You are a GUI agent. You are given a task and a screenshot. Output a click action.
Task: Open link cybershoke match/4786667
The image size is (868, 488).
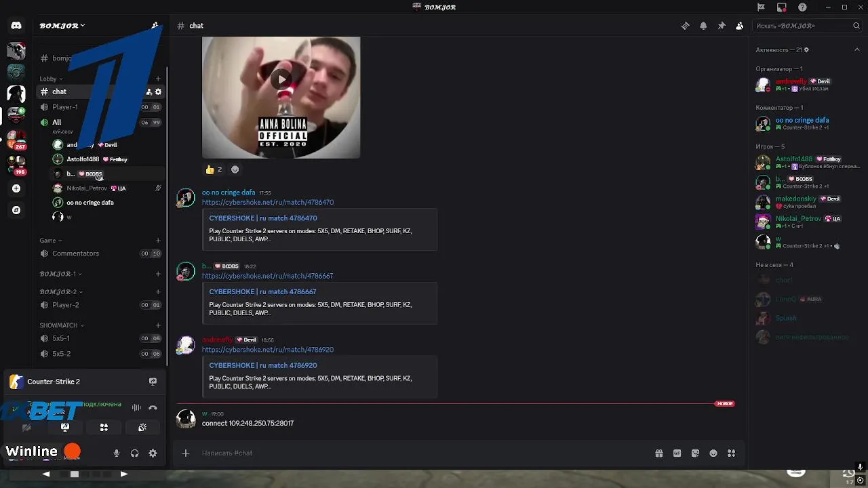[x=268, y=276]
